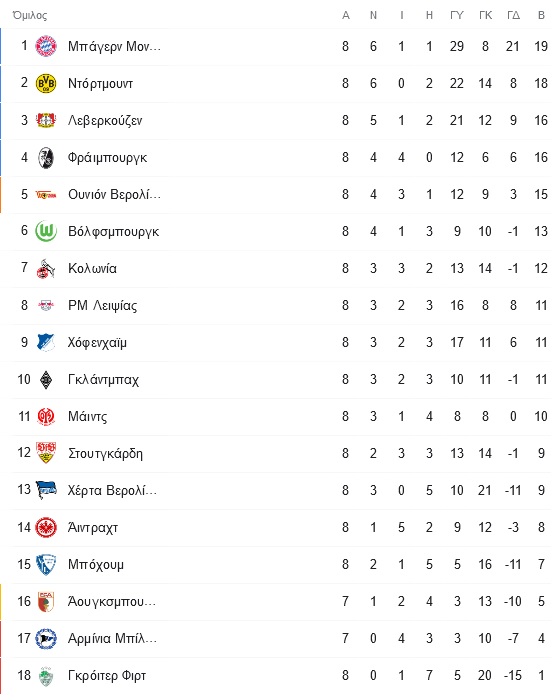Click the Hoffenheim blue crest

(46, 342)
